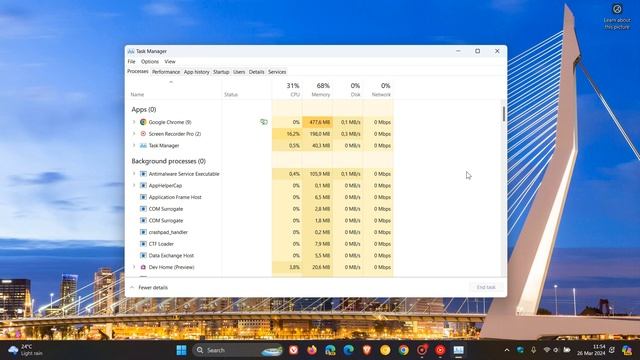Open Google Chrome from the taskbar
640x360 pixels.
click(404, 350)
